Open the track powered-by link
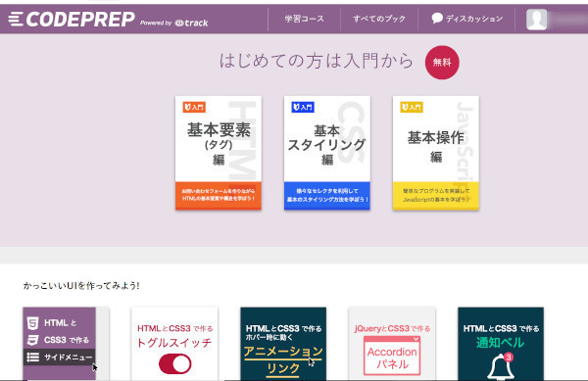 pyautogui.click(x=191, y=23)
